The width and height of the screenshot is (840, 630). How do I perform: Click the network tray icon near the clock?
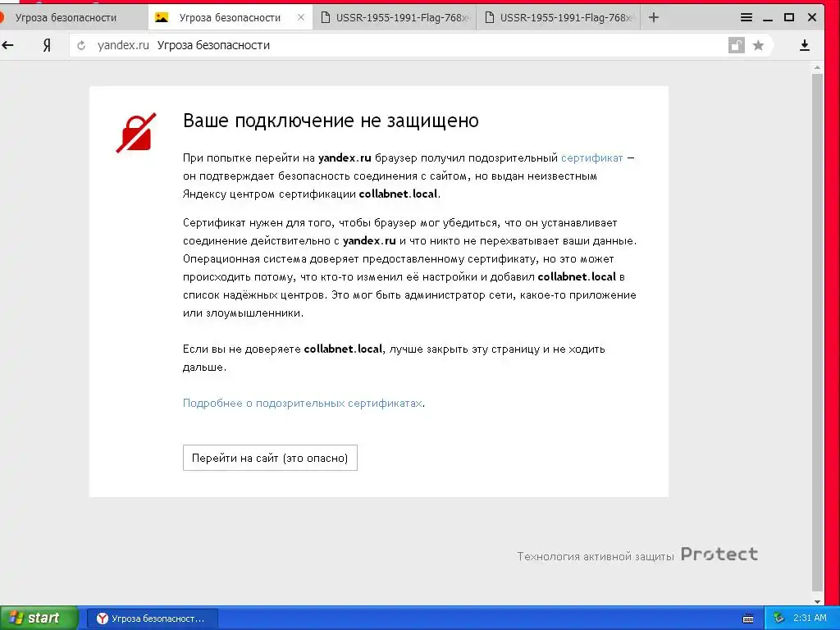click(779, 619)
